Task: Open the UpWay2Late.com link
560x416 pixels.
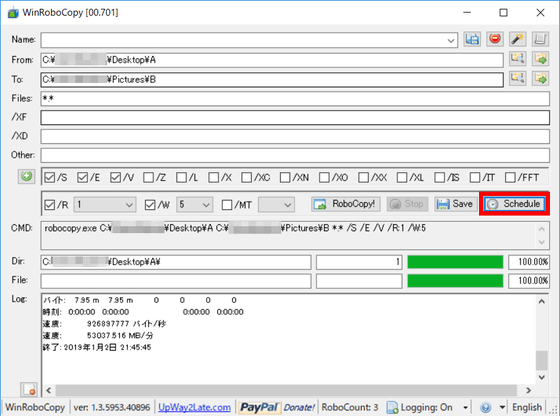Action: point(195,407)
